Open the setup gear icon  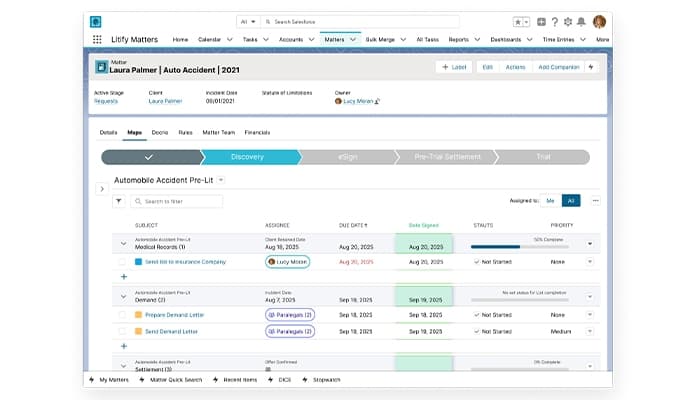click(567, 21)
